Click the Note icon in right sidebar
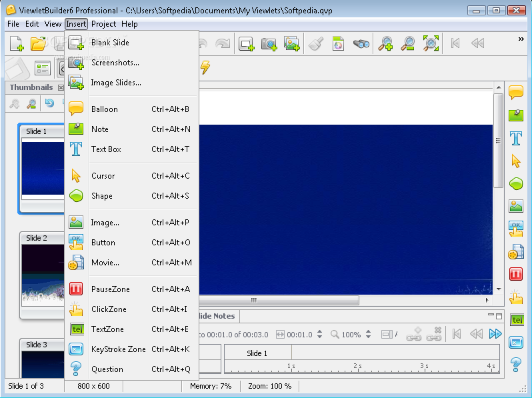 (x=516, y=115)
